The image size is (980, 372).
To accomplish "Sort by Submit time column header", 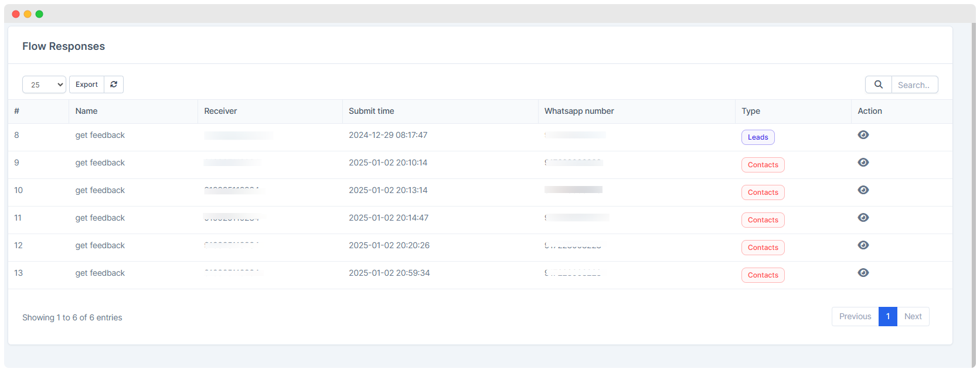I will click(371, 111).
